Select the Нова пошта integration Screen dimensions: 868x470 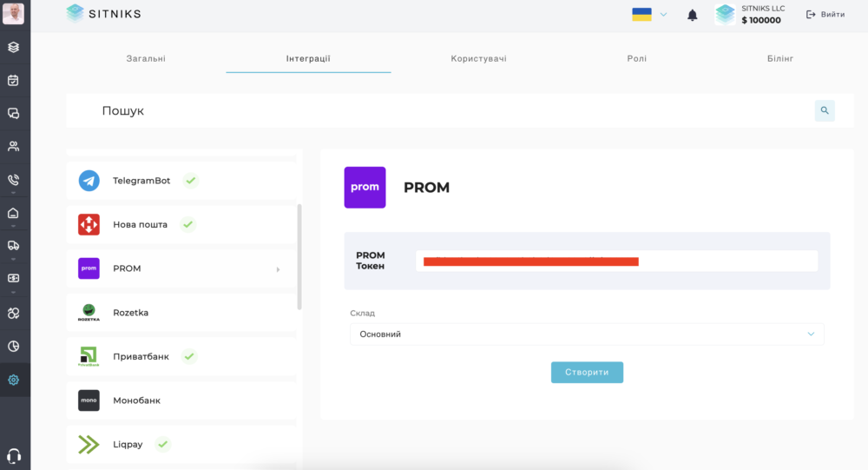pyautogui.click(x=181, y=224)
